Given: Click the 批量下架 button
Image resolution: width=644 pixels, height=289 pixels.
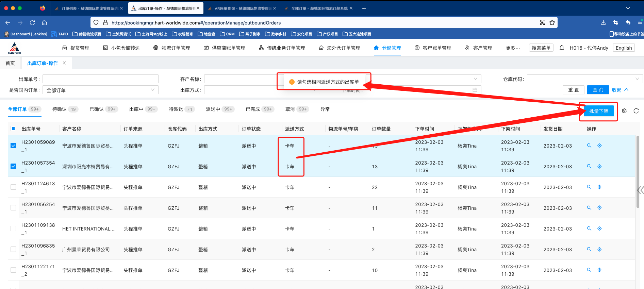Looking at the screenshot, I should (598, 111).
